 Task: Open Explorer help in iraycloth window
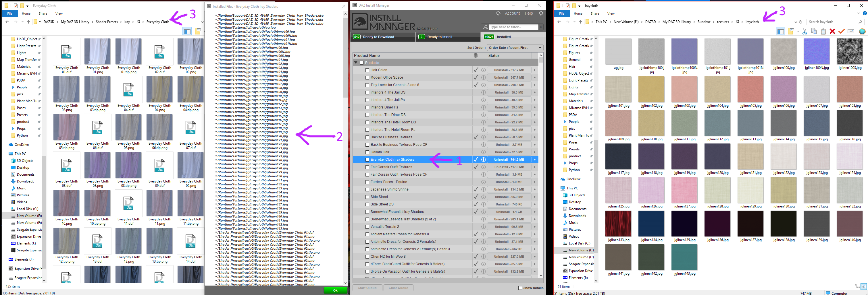click(865, 13)
